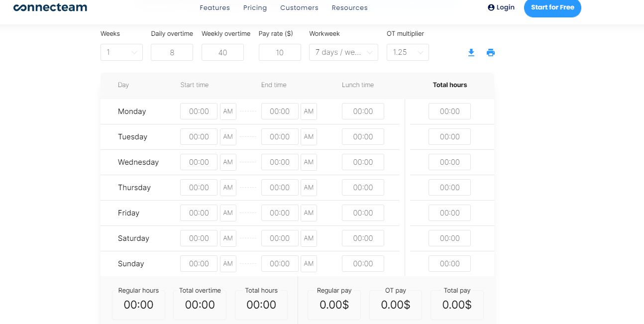644x324 pixels.
Task: Click Monday total hours field
Action: coord(449,111)
